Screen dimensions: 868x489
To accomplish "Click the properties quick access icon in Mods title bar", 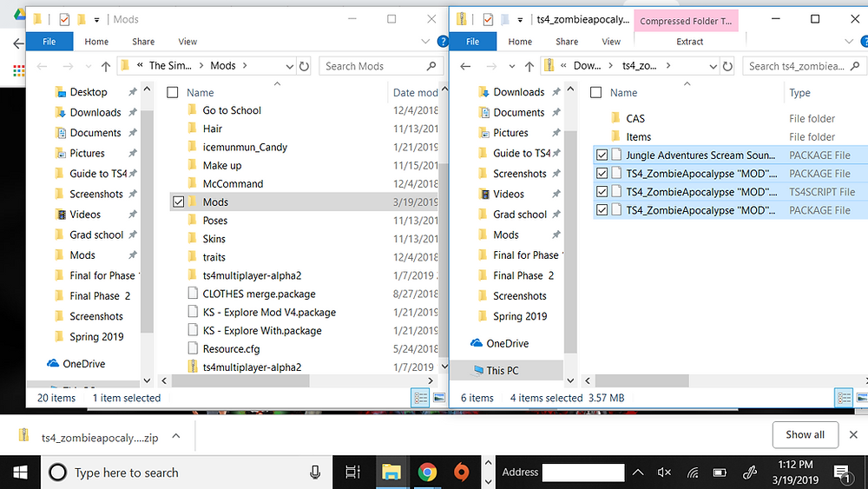I will click(x=64, y=19).
